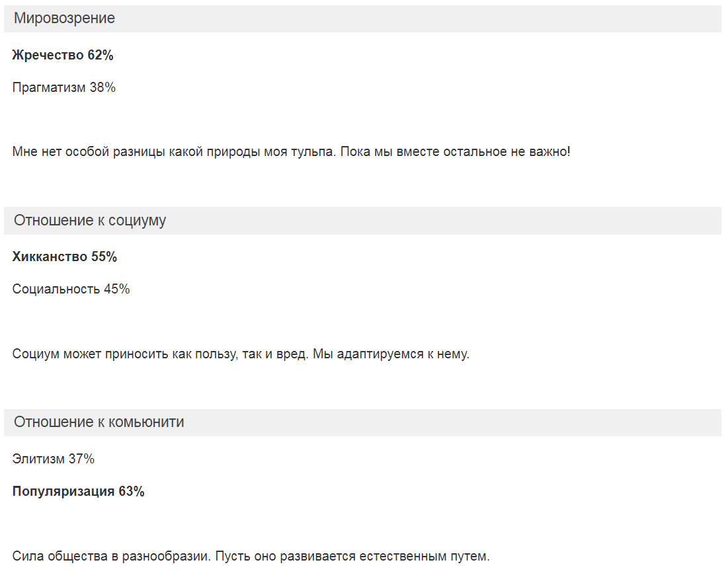This screenshot has height=585, width=728.
Task: Click the Прагматизм 38% line
Action: [x=63, y=88]
